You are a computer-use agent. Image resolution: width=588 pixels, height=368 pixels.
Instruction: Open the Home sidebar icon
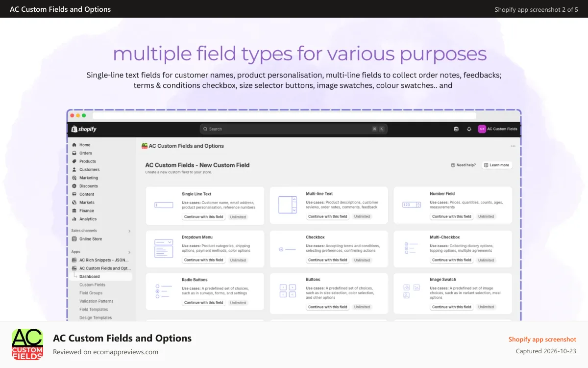click(74, 145)
